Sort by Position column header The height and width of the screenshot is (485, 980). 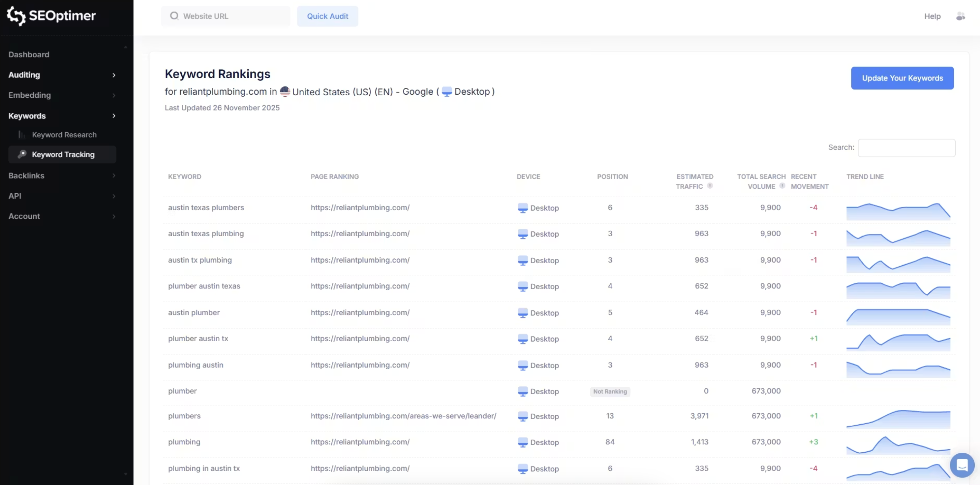click(613, 177)
